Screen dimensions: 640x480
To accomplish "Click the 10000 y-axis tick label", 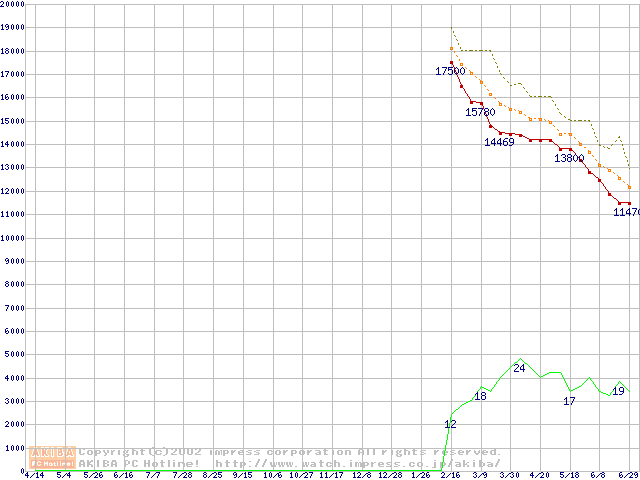I will (x=13, y=238).
